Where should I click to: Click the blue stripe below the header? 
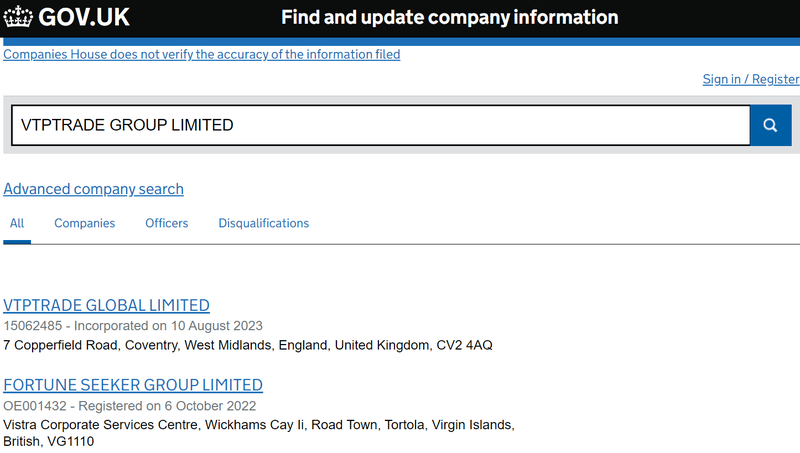click(402, 41)
